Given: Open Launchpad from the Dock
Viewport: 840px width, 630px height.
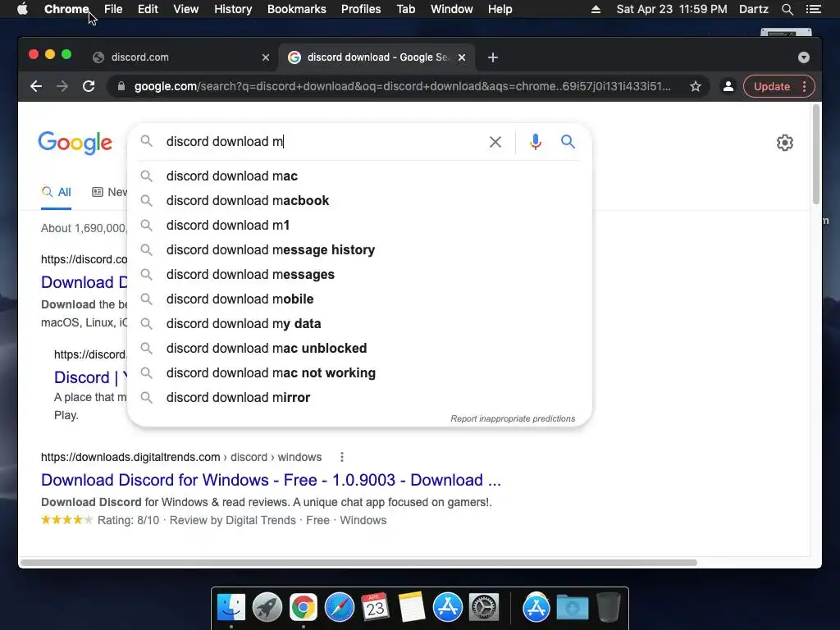Looking at the screenshot, I should point(267,608).
